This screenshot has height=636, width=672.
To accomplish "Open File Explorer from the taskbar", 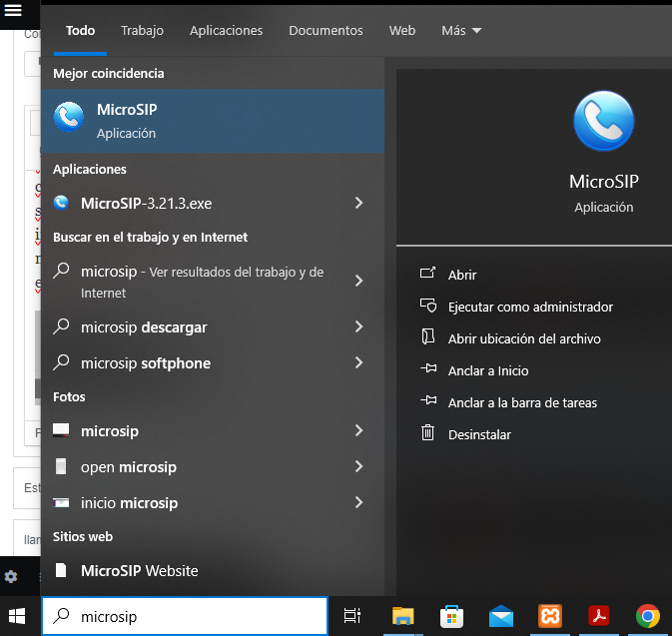I will coord(402,616).
